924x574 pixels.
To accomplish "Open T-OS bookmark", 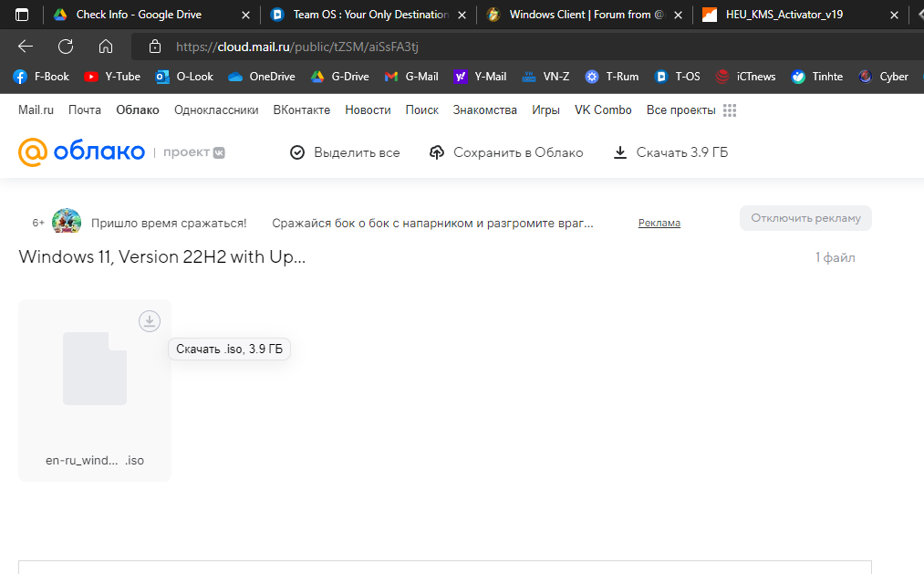I will click(x=677, y=77).
